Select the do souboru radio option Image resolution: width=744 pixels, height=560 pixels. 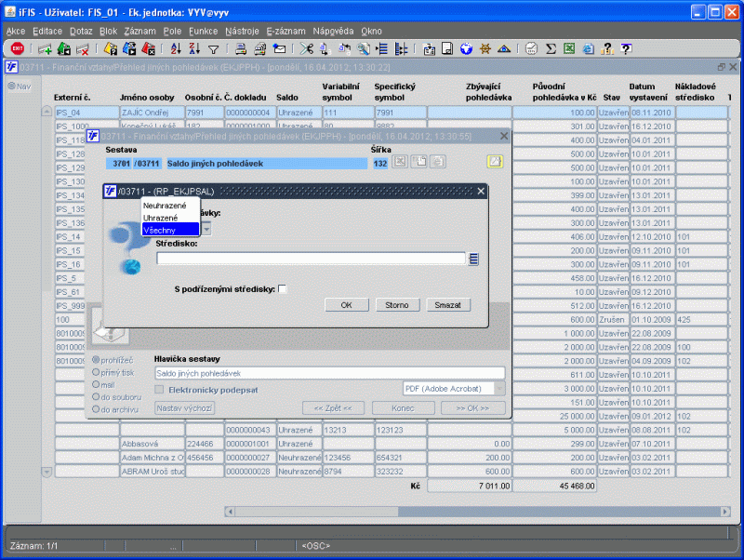click(x=96, y=397)
